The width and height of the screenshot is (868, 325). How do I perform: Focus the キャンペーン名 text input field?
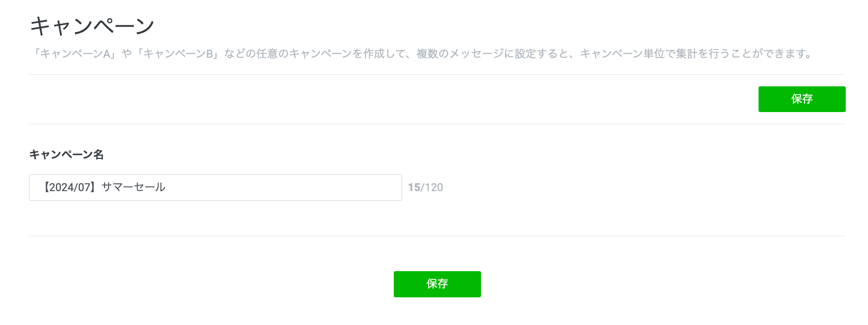point(215,187)
